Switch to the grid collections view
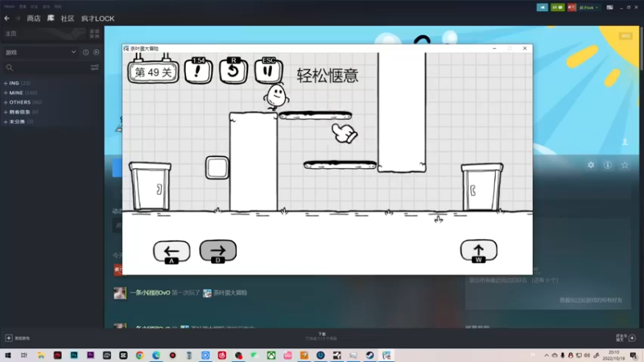 click(94, 34)
